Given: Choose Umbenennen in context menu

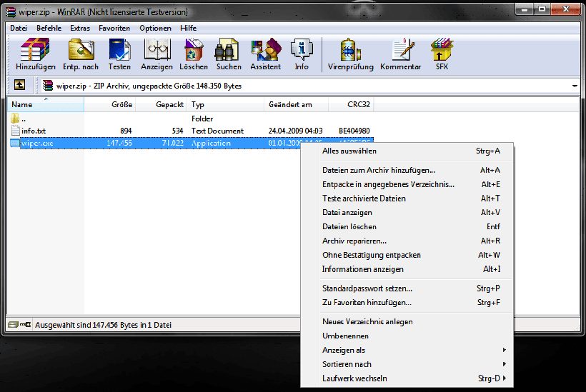Looking at the screenshot, I should pyautogui.click(x=407, y=336).
